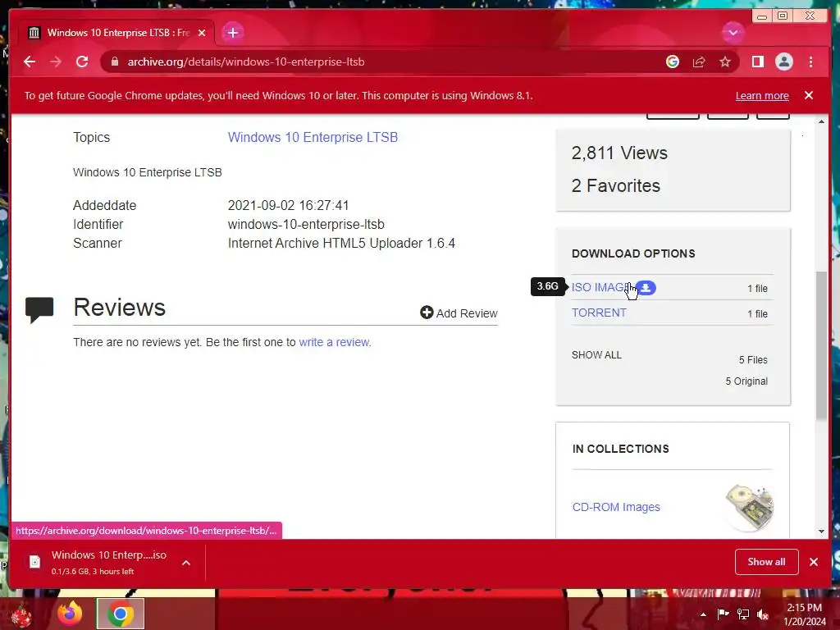Reload the archive.org page
840x630 pixels.
coord(82,62)
